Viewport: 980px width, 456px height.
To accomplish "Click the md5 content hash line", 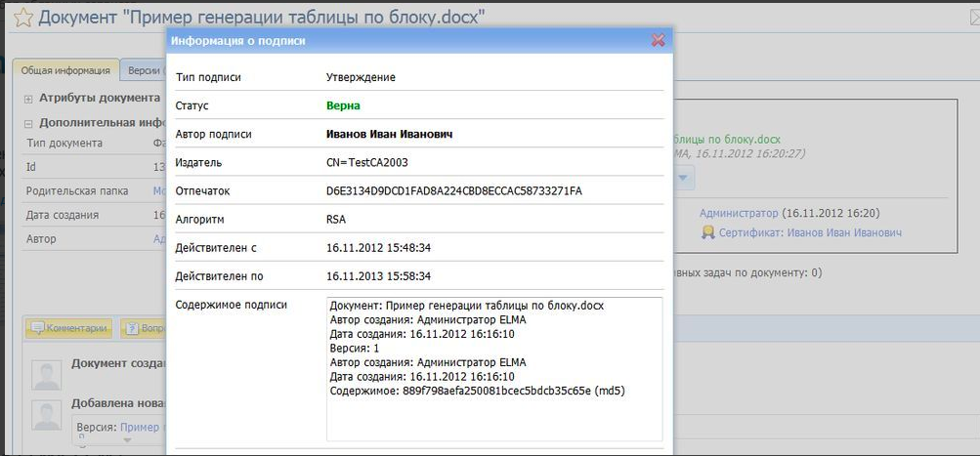I will click(478, 391).
